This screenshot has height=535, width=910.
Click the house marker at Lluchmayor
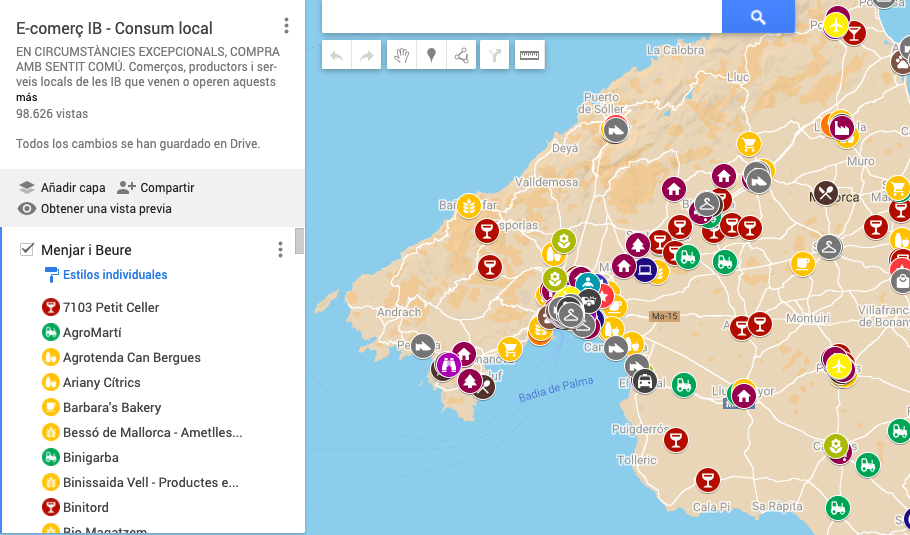coord(743,396)
